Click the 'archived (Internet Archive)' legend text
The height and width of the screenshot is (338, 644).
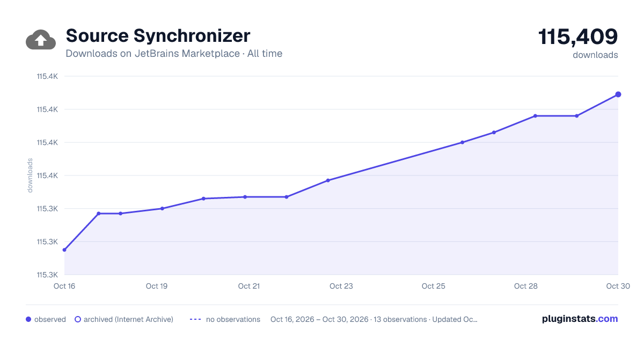(x=128, y=319)
